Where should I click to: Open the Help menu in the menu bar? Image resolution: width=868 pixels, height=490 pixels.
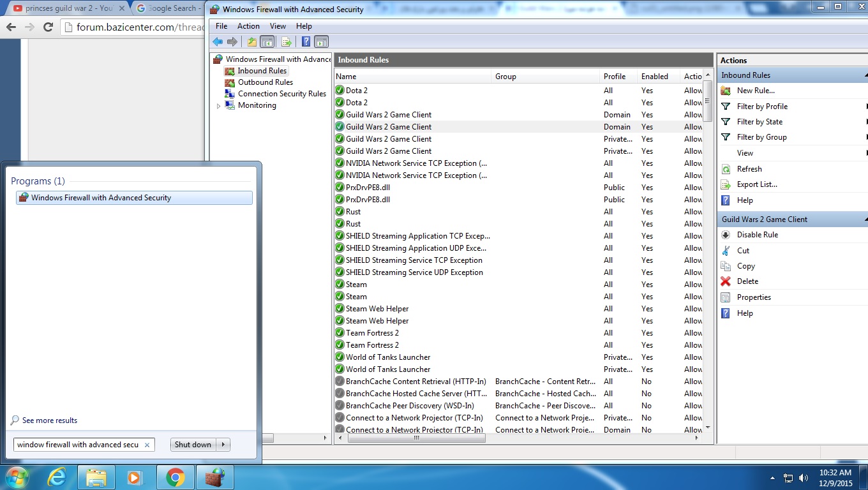[304, 26]
